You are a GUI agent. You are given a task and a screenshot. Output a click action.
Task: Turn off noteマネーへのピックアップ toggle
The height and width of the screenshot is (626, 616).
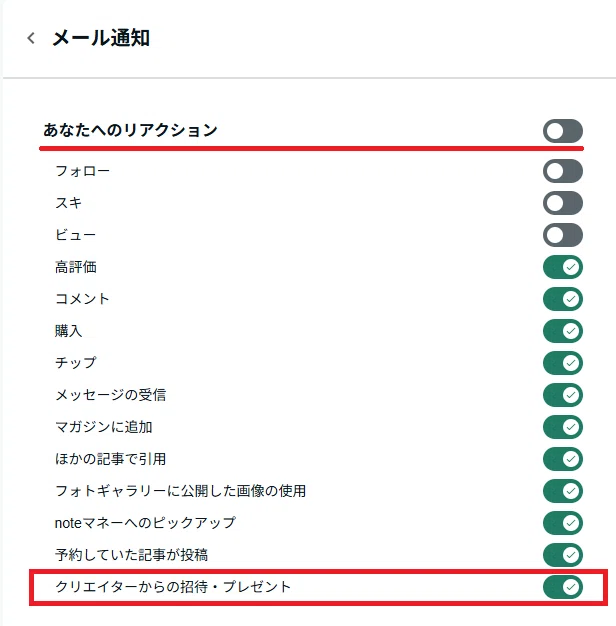[x=563, y=523]
